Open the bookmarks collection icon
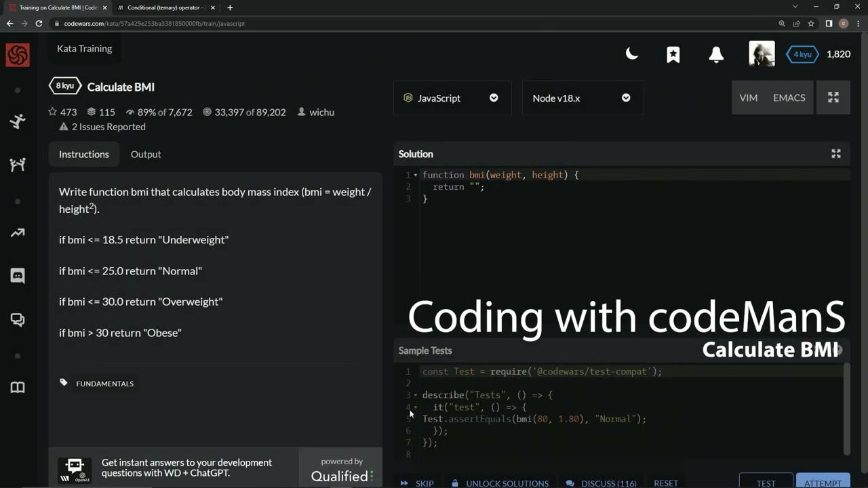Image resolution: width=868 pixels, height=488 pixels. coord(673,55)
